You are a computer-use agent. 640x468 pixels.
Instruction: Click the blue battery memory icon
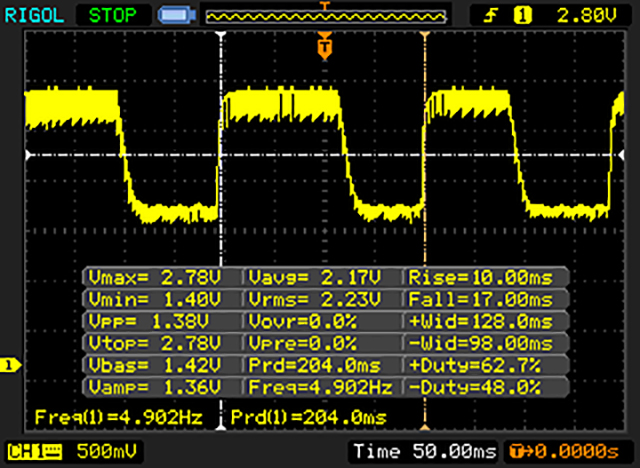coord(177,16)
